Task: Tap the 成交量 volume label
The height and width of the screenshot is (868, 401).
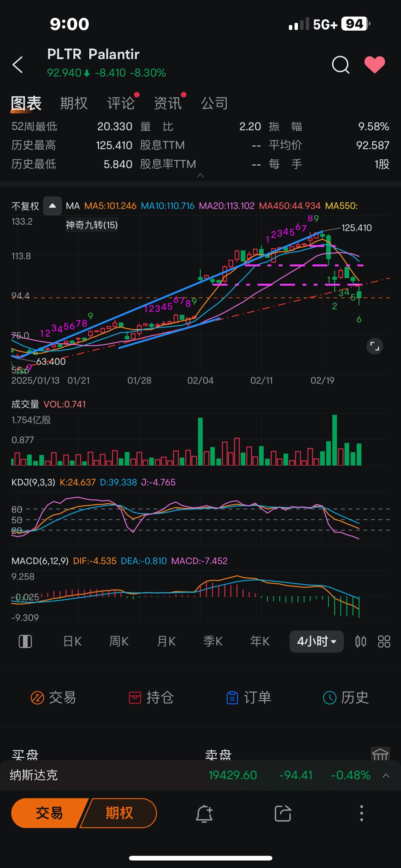Action: point(25,404)
